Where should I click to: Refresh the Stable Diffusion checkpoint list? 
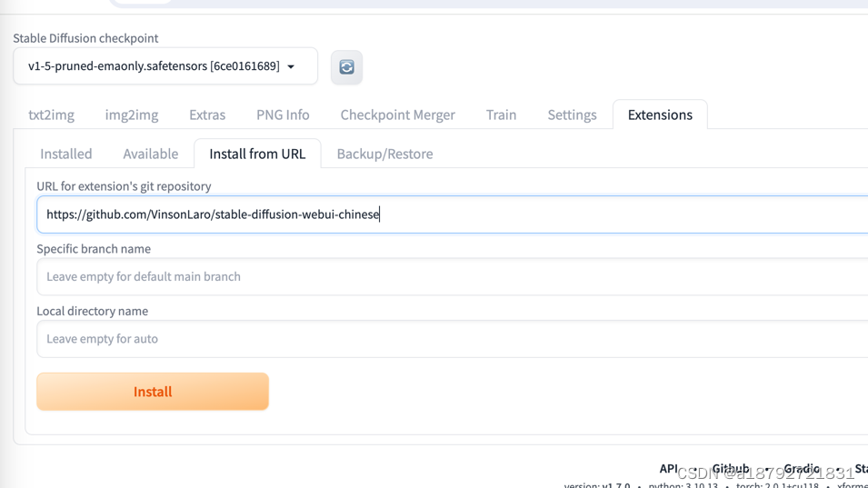pos(346,67)
